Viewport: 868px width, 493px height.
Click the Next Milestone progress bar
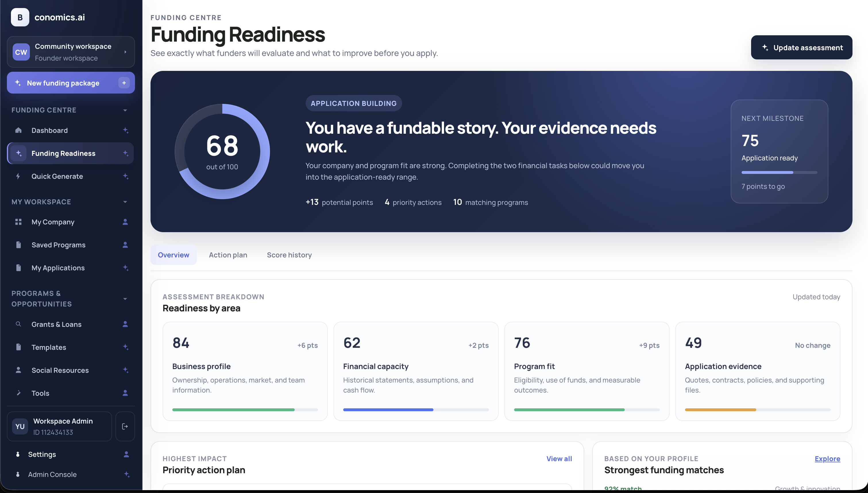click(x=779, y=172)
